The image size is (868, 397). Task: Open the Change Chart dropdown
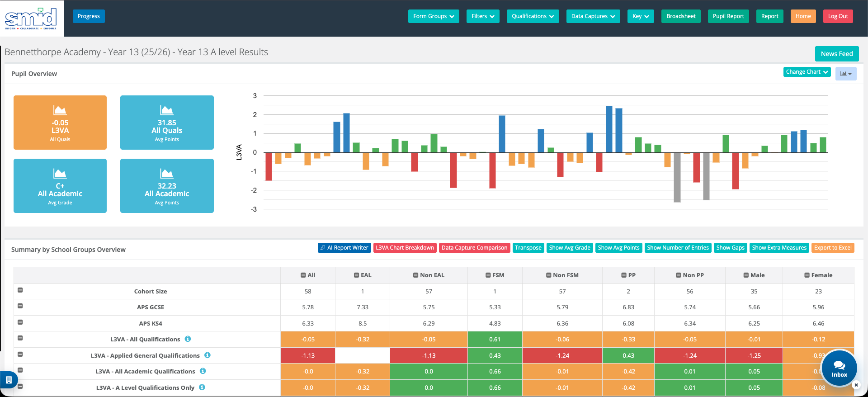[807, 72]
